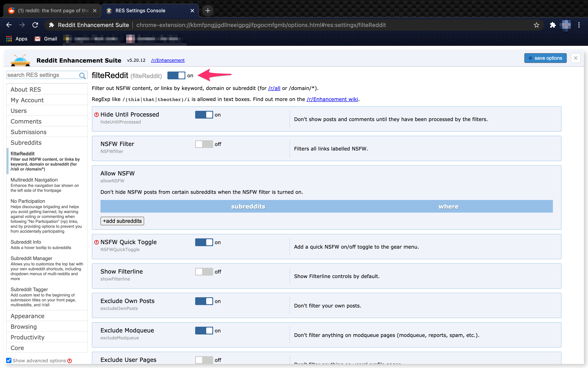Collapse the Subreddits category
Image resolution: width=588 pixels, height=368 pixels.
47,143
